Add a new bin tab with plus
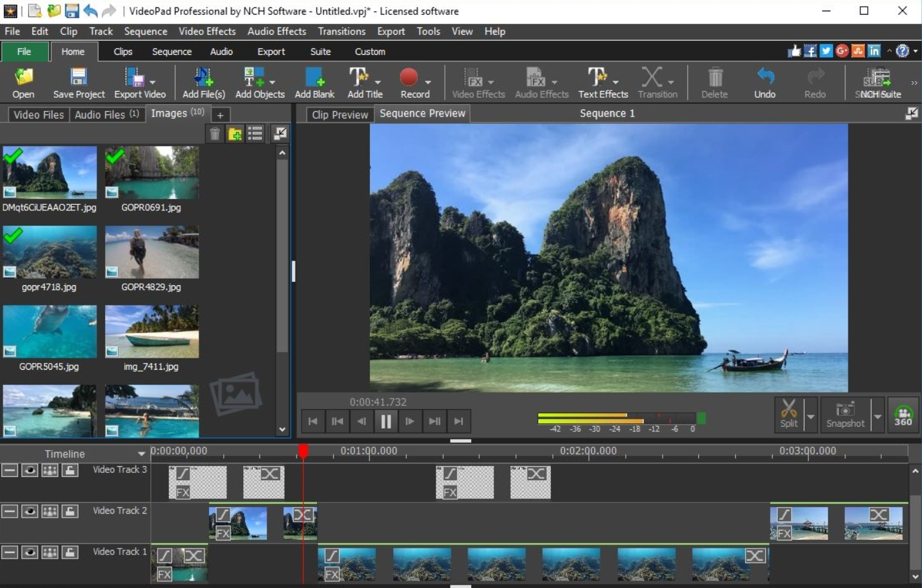The height and width of the screenshot is (588, 922). click(x=220, y=115)
